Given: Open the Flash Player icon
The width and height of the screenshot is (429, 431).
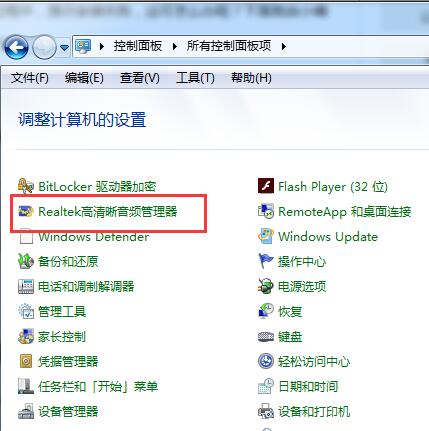Looking at the screenshot, I should click(x=266, y=186).
